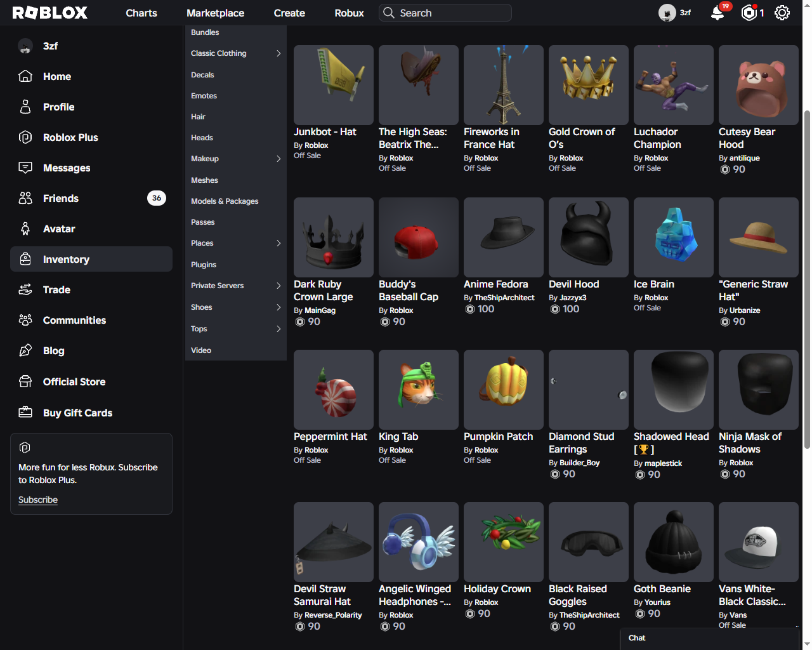The width and height of the screenshot is (812, 650).
Task: Click the Messages chat icon
Action: [25, 168]
